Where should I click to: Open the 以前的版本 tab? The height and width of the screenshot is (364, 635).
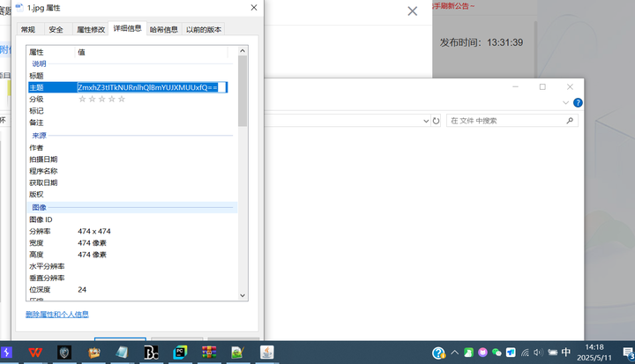tap(204, 30)
